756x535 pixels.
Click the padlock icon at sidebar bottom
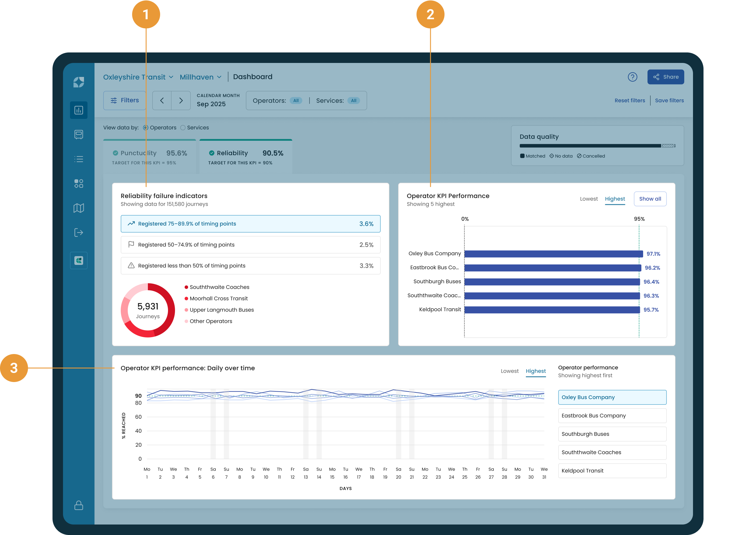point(78,505)
